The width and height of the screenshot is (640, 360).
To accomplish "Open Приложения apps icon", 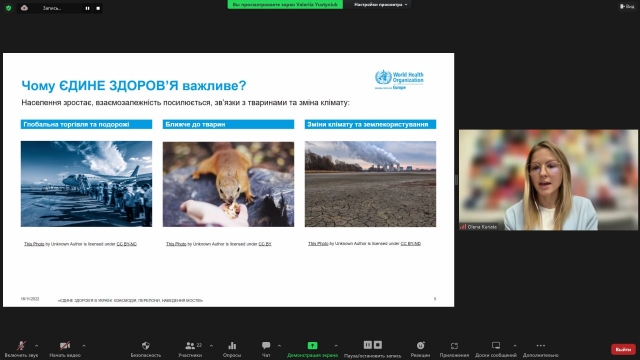I will pos(454,346).
